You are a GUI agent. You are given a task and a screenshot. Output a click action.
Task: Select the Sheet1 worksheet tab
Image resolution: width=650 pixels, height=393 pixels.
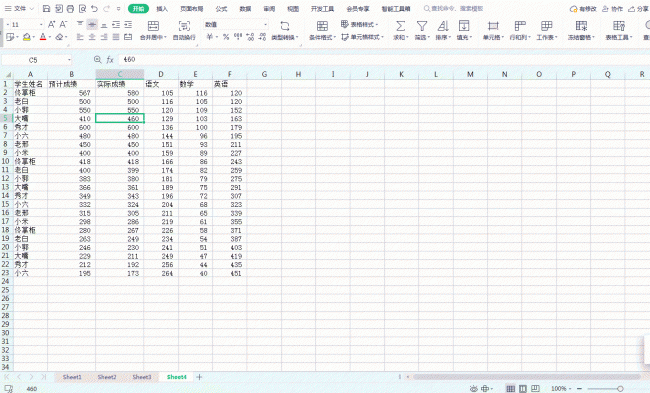72,377
